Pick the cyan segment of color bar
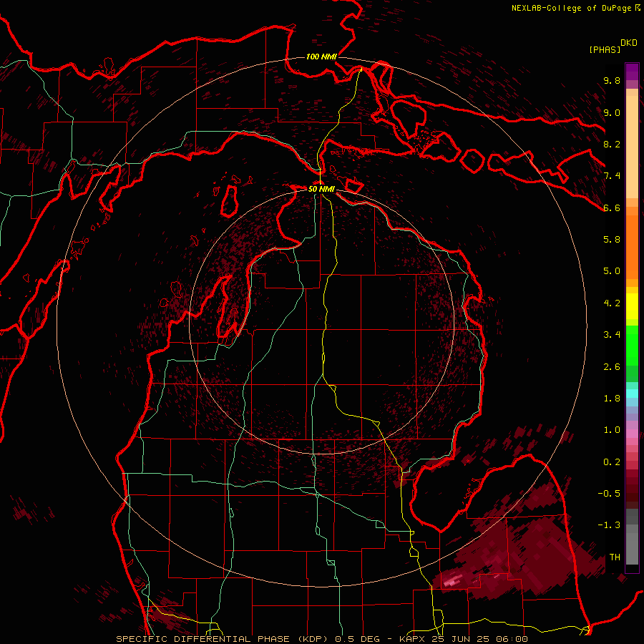 (x=632, y=394)
